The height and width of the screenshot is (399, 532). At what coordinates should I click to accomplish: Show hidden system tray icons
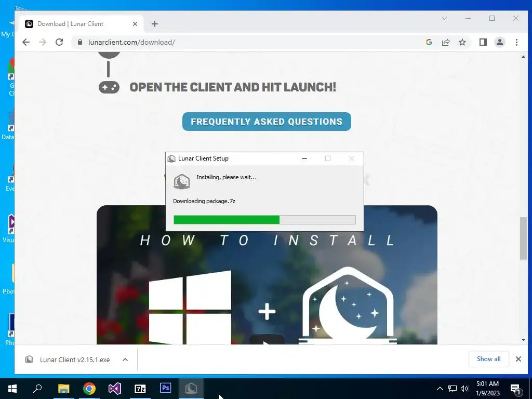440,389
